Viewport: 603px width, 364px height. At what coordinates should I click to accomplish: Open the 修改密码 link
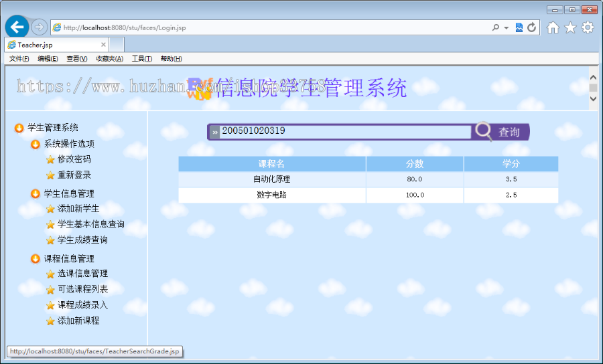74,159
